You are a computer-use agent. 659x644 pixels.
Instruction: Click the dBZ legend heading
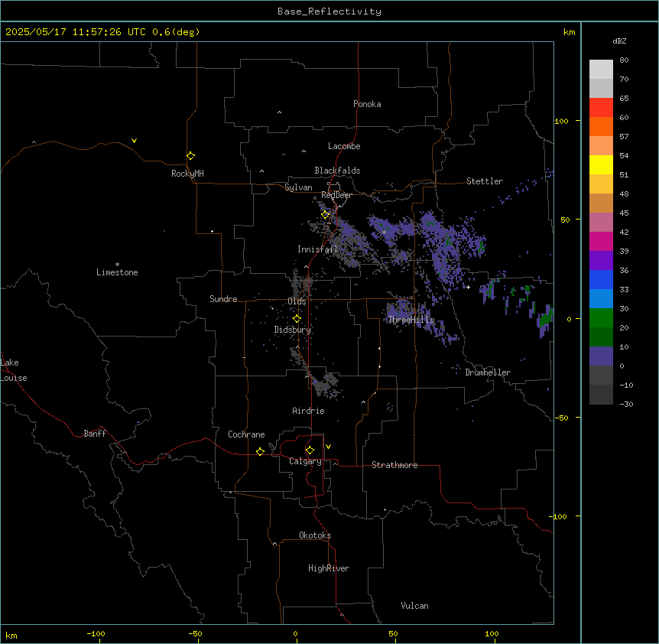(x=619, y=41)
